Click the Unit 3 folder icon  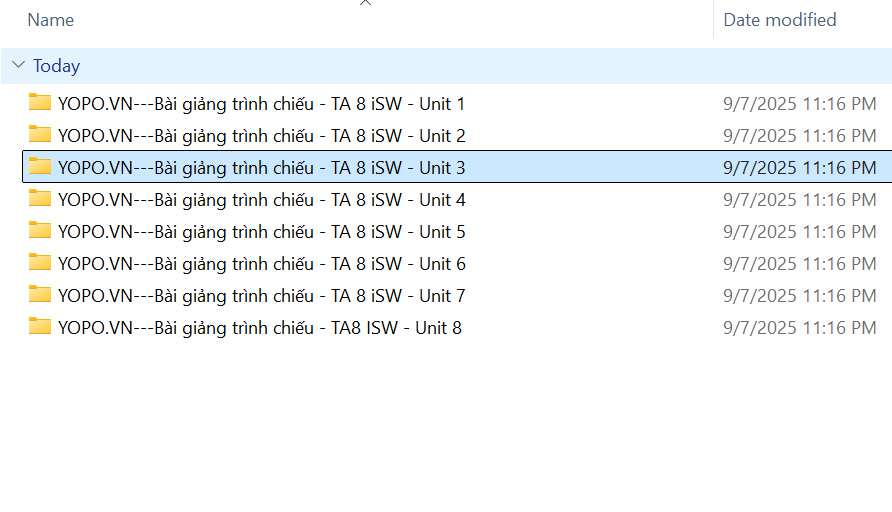pyautogui.click(x=40, y=167)
